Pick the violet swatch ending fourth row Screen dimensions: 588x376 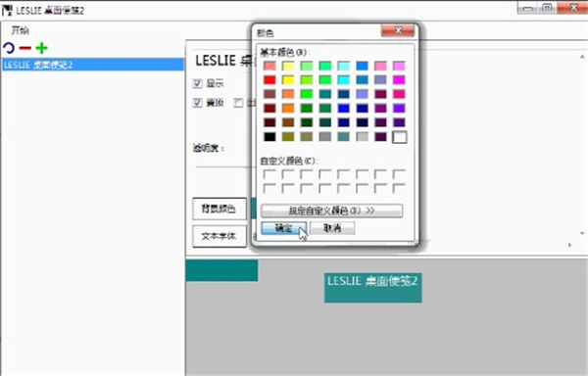point(400,109)
